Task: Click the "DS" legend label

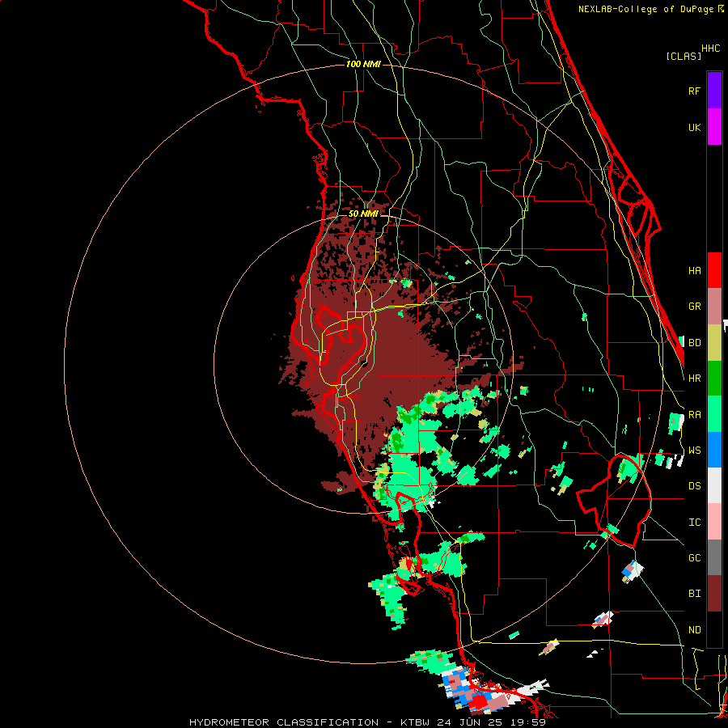Action: coord(694,486)
